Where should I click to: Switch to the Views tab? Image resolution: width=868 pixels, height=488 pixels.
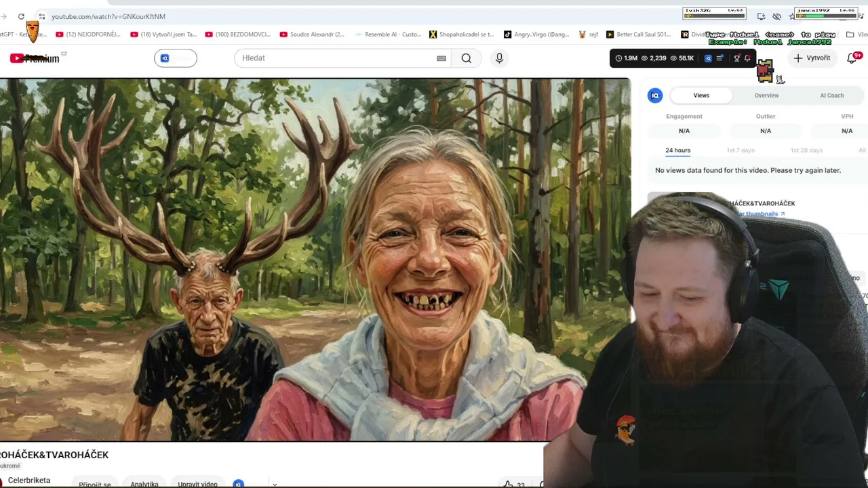701,96
